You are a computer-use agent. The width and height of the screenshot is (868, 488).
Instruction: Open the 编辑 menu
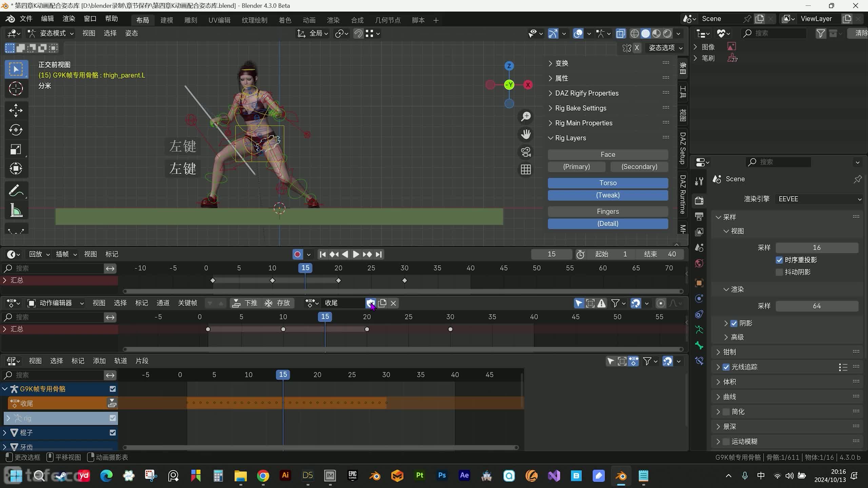coord(47,19)
